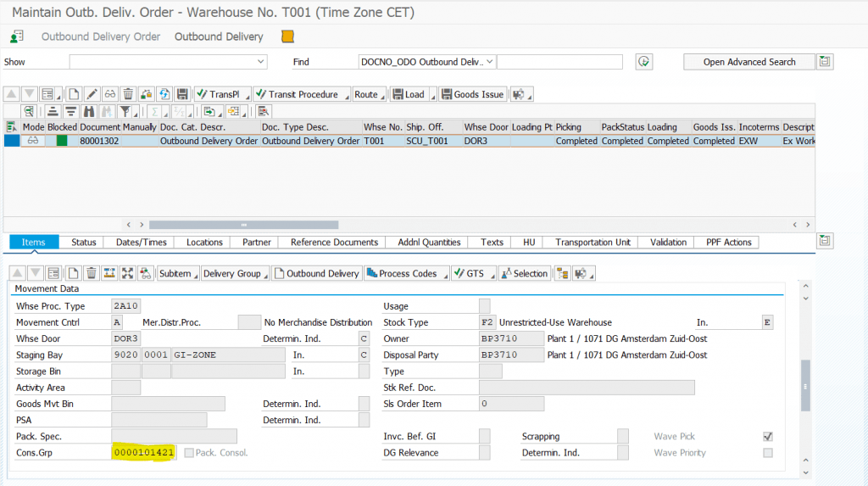This screenshot has height=486, width=868.
Task: Click the layout icon right of Open Advanced Search
Action: point(825,62)
